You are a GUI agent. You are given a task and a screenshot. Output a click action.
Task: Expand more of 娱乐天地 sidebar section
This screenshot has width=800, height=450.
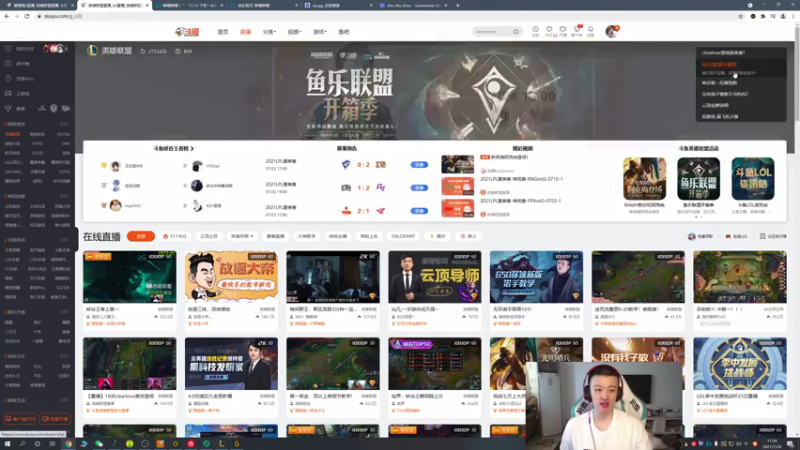tap(65, 312)
